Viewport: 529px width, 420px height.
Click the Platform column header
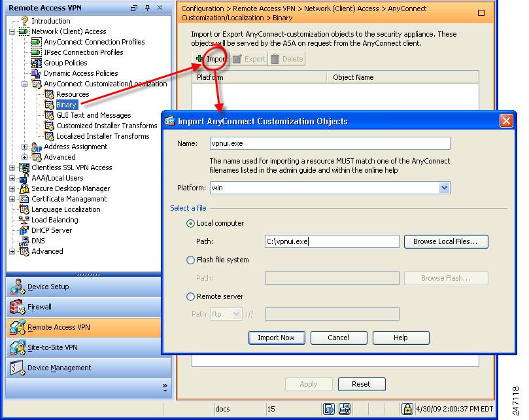260,77
